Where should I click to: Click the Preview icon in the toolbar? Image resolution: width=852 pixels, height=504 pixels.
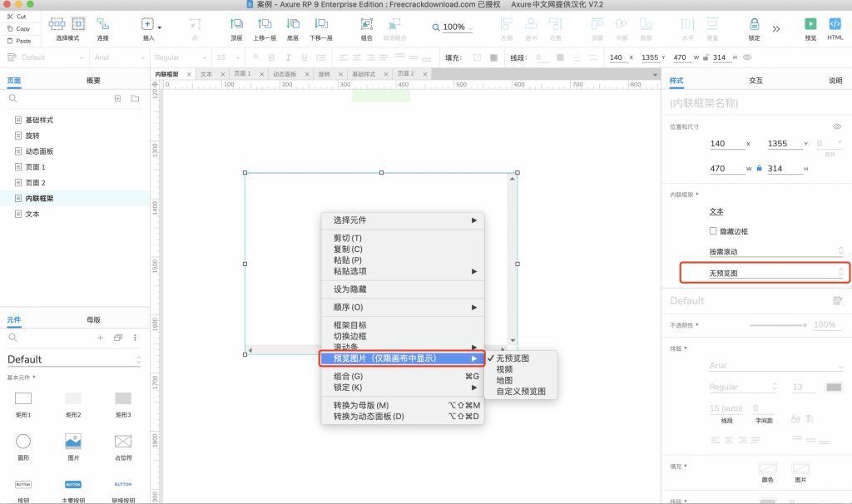(810, 24)
